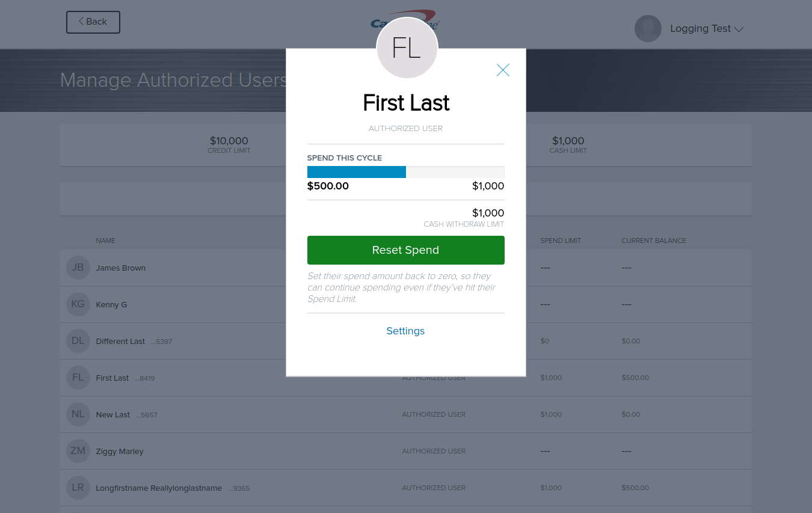Select the NL avatar for New Last
The image size is (812, 513).
pyautogui.click(x=78, y=414)
